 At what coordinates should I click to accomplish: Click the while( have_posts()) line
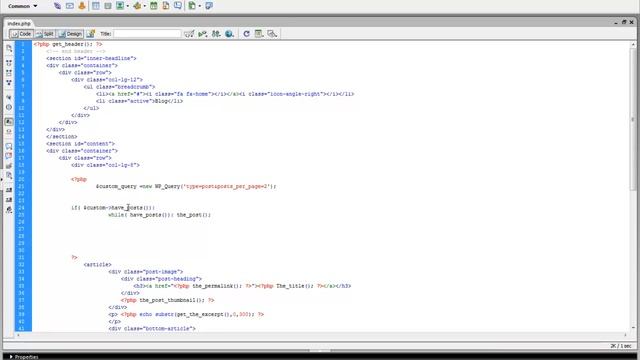click(159, 215)
